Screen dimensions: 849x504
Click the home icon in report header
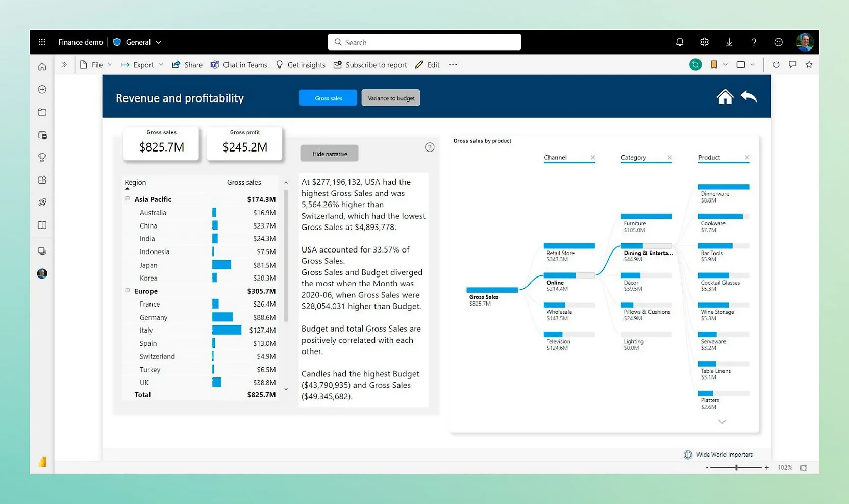pyautogui.click(x=725, y=96)
